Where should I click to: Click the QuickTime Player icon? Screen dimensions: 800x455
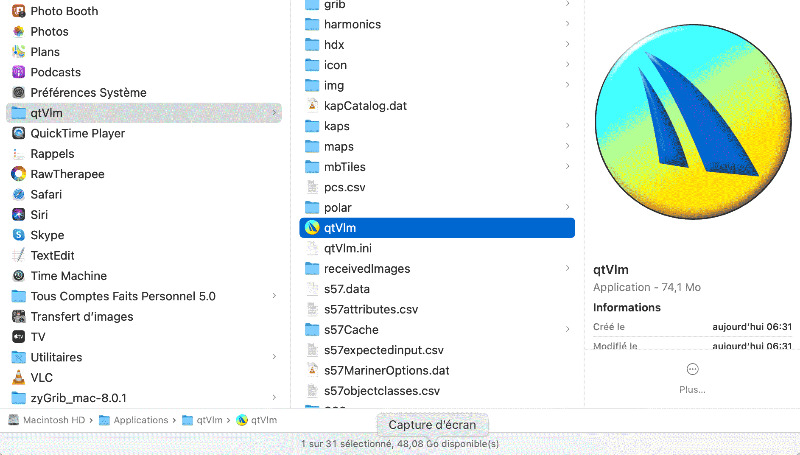point(18,133)
